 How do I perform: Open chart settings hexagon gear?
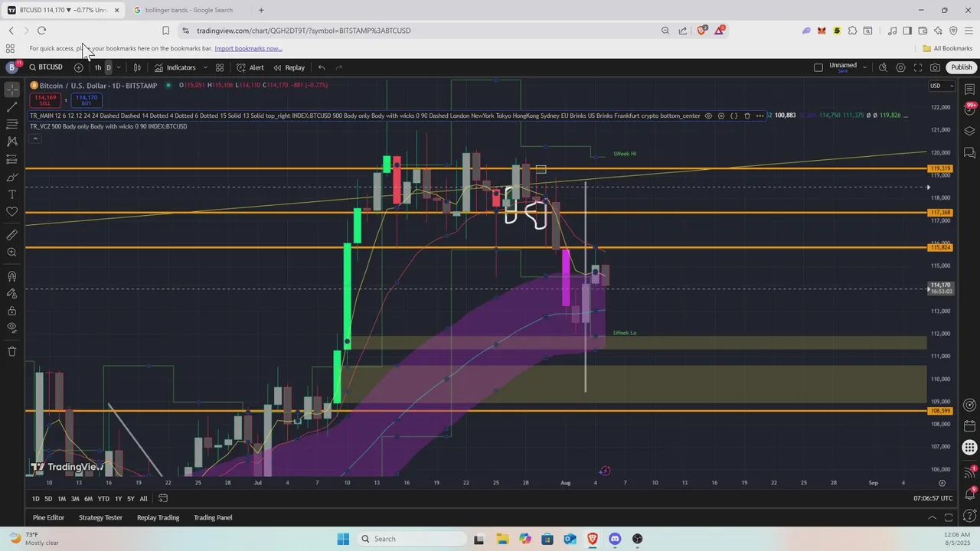coord(900,67)
